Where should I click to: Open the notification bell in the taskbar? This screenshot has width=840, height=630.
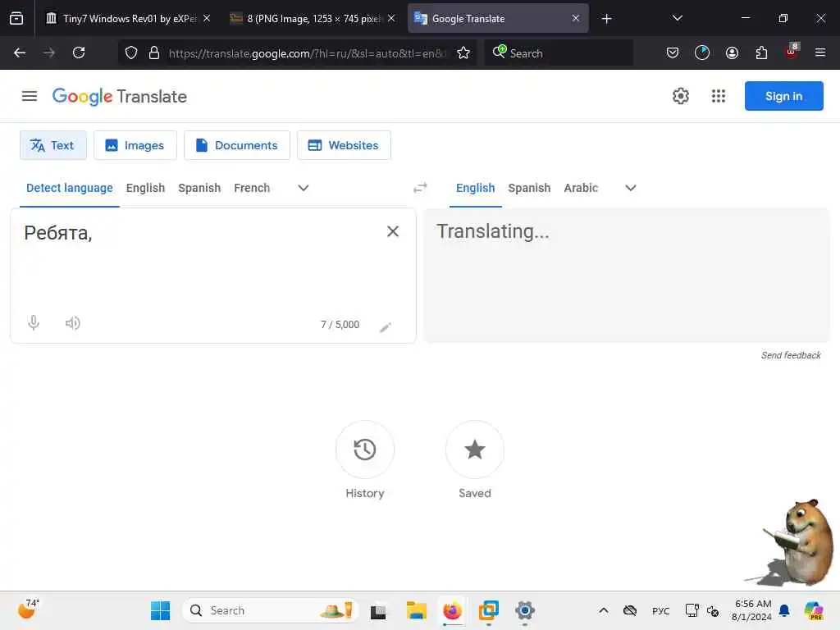click(x=784, y=610)
